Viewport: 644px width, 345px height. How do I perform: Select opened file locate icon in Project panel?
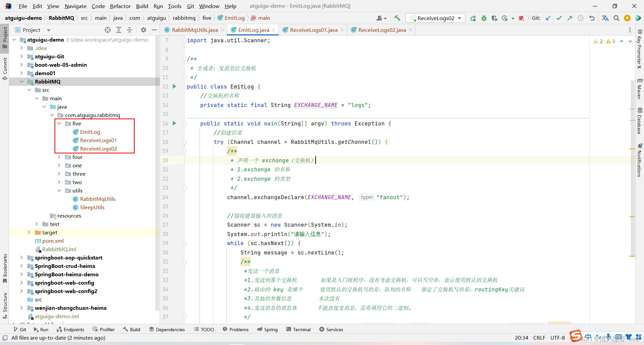(x=108, y=30)
